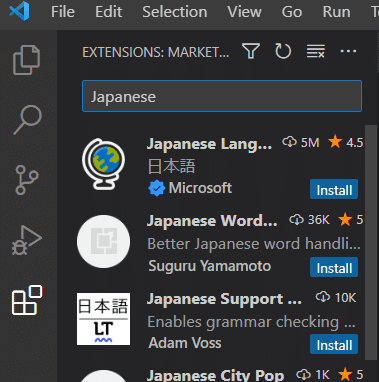The image size is (379, 382).
Task: Click the Better Japanese word handling description
Action: coord(254,244)
